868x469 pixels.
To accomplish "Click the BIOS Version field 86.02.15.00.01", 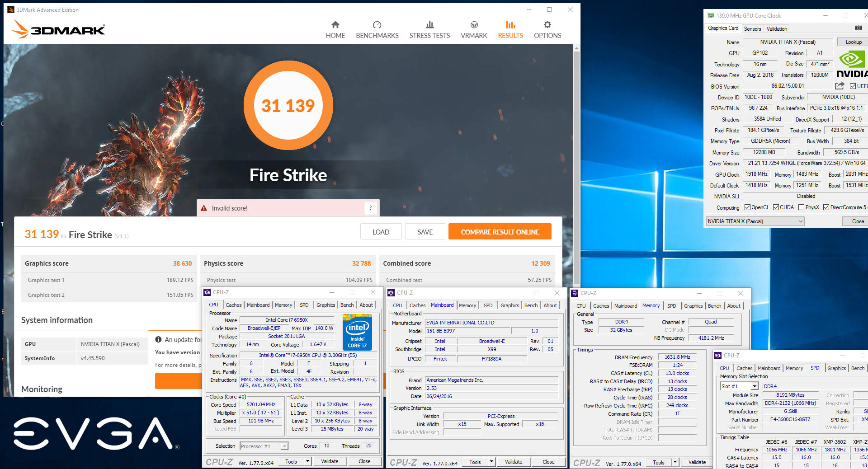I will (x=788, y=86).
